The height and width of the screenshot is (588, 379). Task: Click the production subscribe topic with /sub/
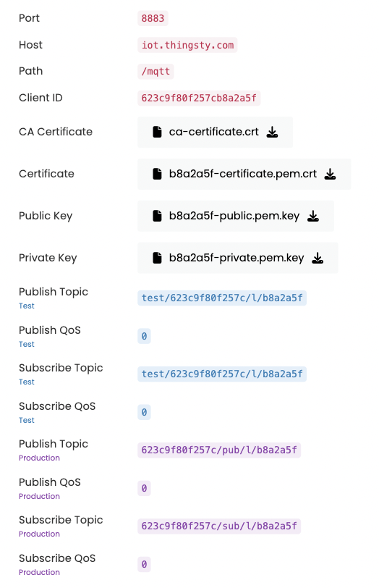pyautogui.click(x=219, y=526)
